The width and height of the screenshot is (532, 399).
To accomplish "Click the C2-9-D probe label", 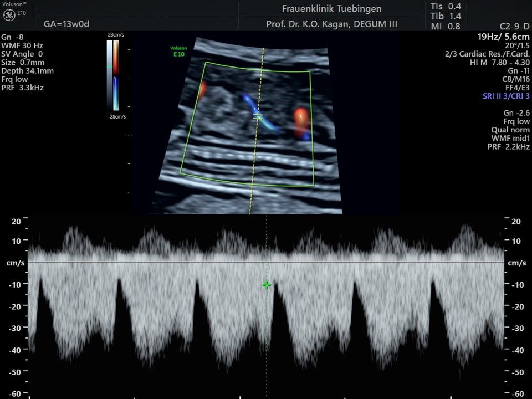I will pos(513,27).
